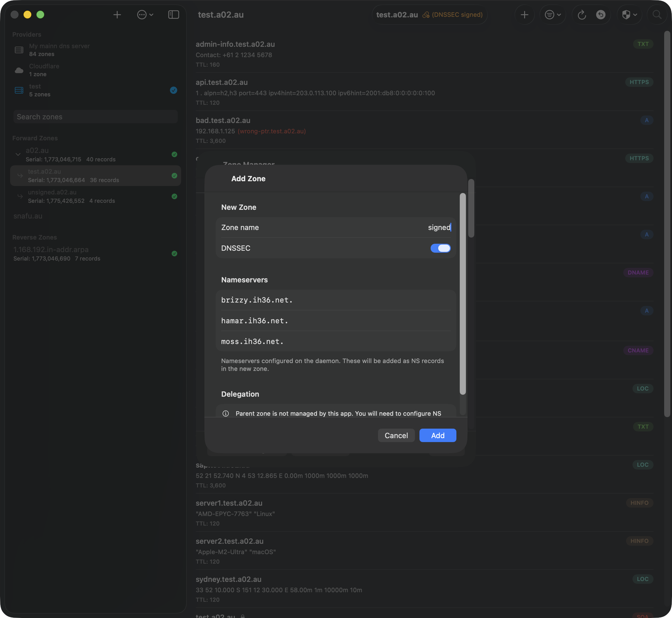Click the TXT badge on admin-info record
Viewport: 672px width, 618px height.
[643, 44]
